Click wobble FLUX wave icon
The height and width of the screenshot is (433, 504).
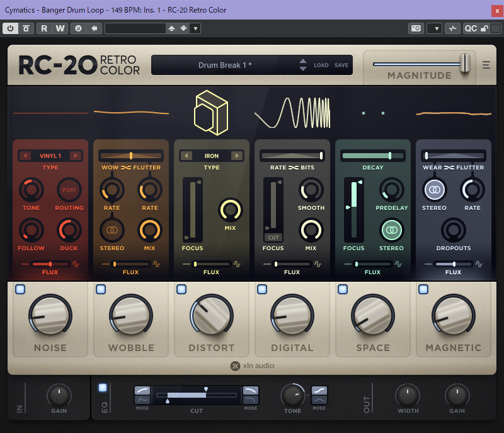[156, 264]
